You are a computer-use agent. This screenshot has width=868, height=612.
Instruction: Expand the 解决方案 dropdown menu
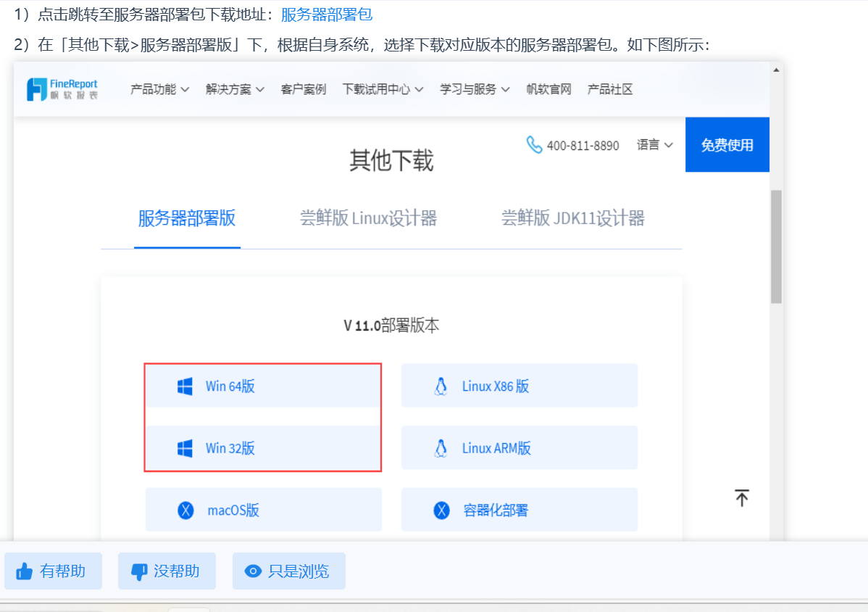[235, 89]
